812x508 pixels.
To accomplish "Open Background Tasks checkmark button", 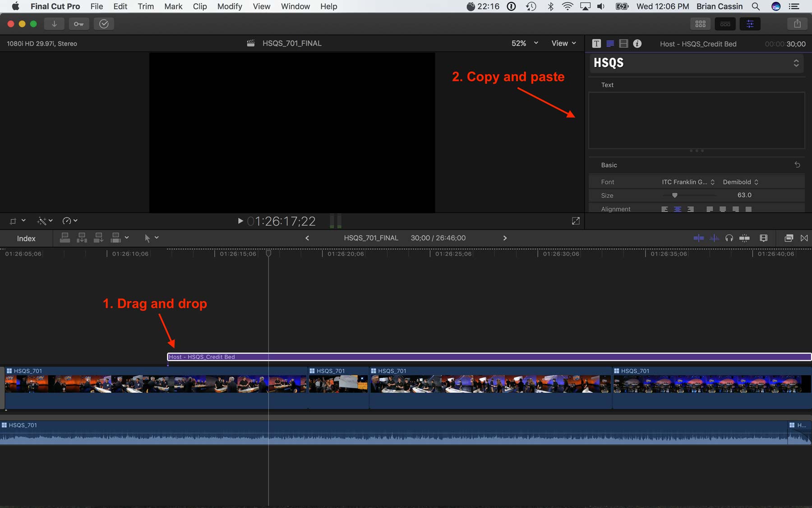I will click(x=104, y=24).
